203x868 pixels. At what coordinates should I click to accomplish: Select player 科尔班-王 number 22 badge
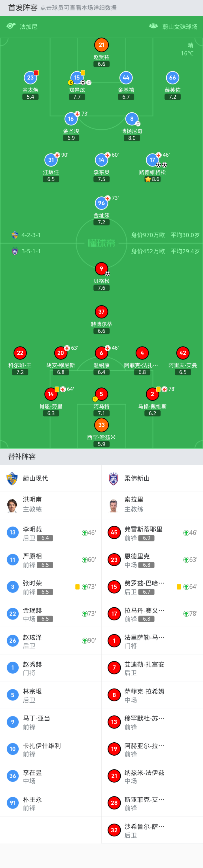(x=20, y=353)
